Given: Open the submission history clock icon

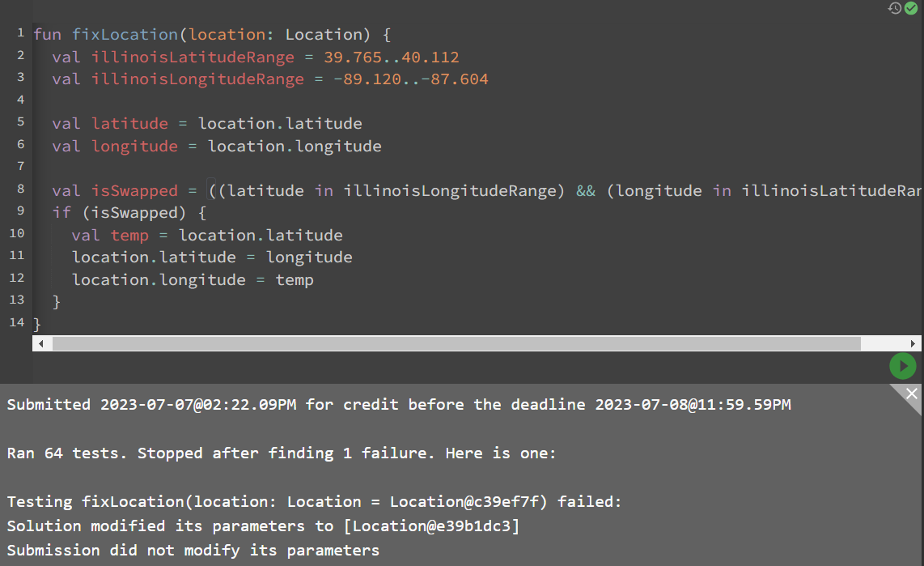Looking at the screenshot, I should coord(894,8).
